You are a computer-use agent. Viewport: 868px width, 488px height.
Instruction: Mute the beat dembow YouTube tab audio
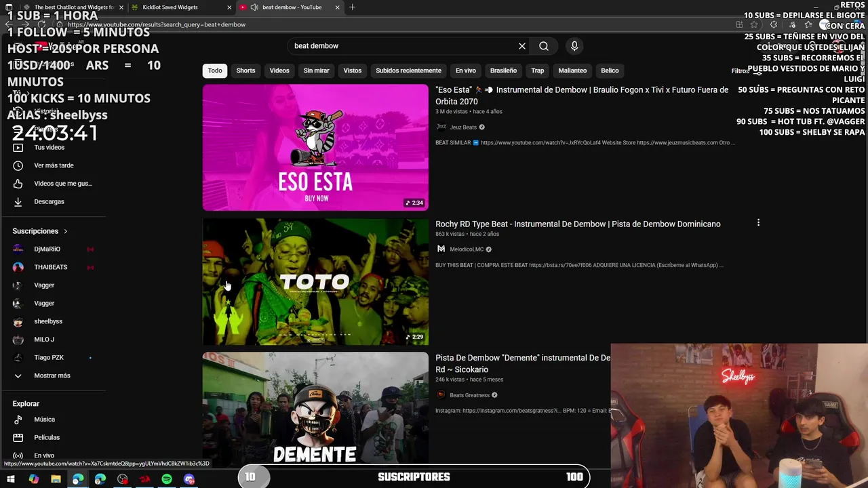point(254,7)
